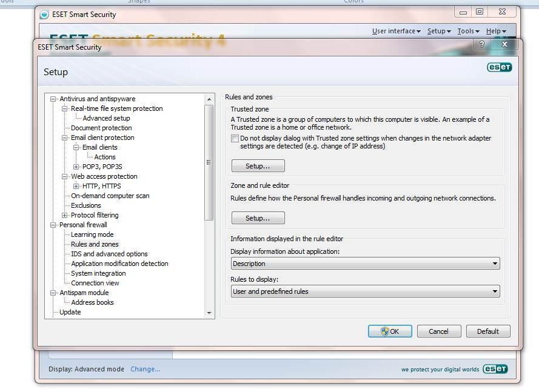The width and height of the screenshot is (539, 392).
Task: Expand the POP3, POP3S node
Action: [x=76, y=167]
